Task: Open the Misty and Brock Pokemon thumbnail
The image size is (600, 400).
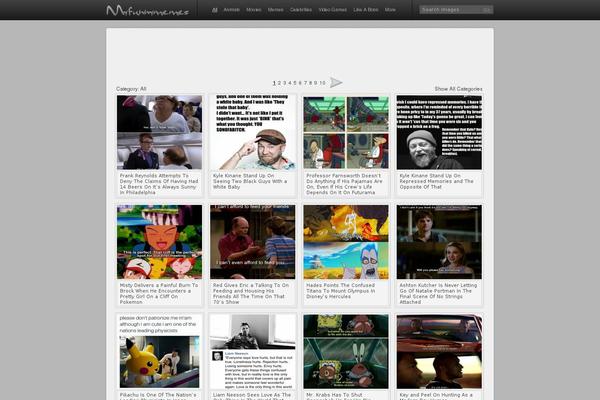Action: [x=159, y=242]
